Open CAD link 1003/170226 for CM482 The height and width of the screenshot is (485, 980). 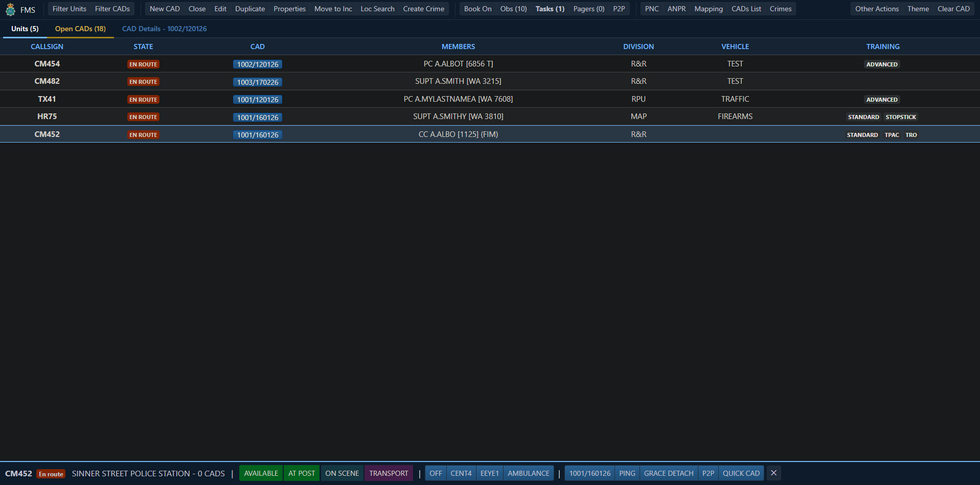(x=258, y=82)
